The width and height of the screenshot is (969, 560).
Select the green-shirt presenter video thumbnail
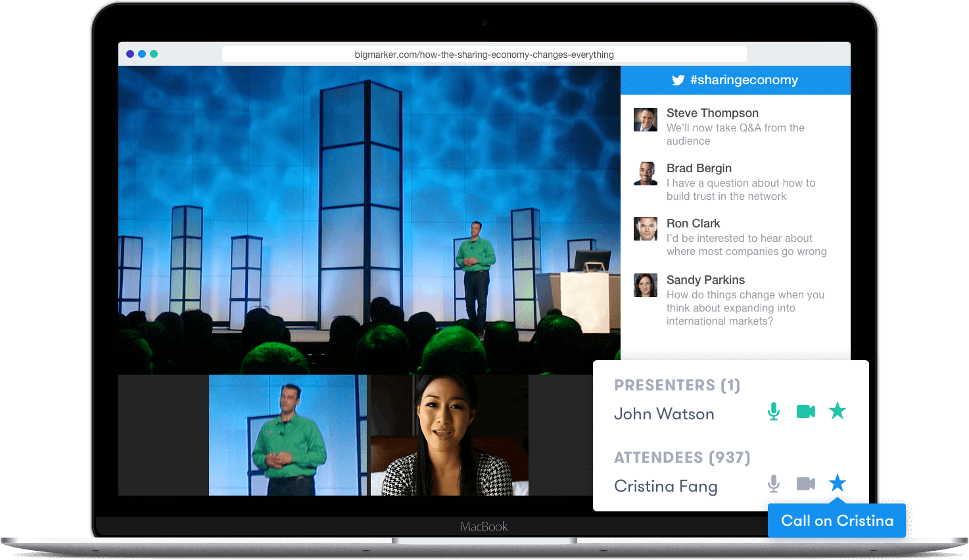point(288,435)
